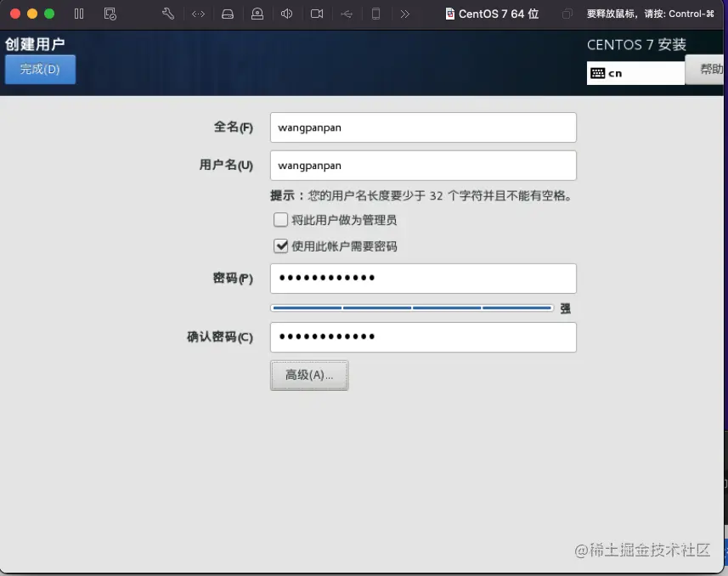The width and height of the screenshot is (728, 576).
Task: Click the password strength bar
Action: tap(412, 308)
